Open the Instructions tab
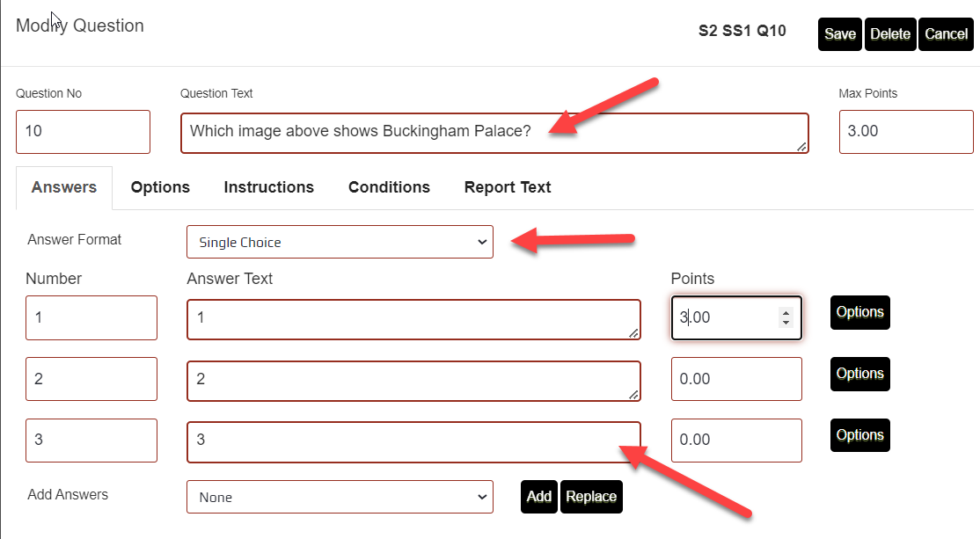This screenshot has width=980, height=539. pyautogui.click(x=268, y=187)
